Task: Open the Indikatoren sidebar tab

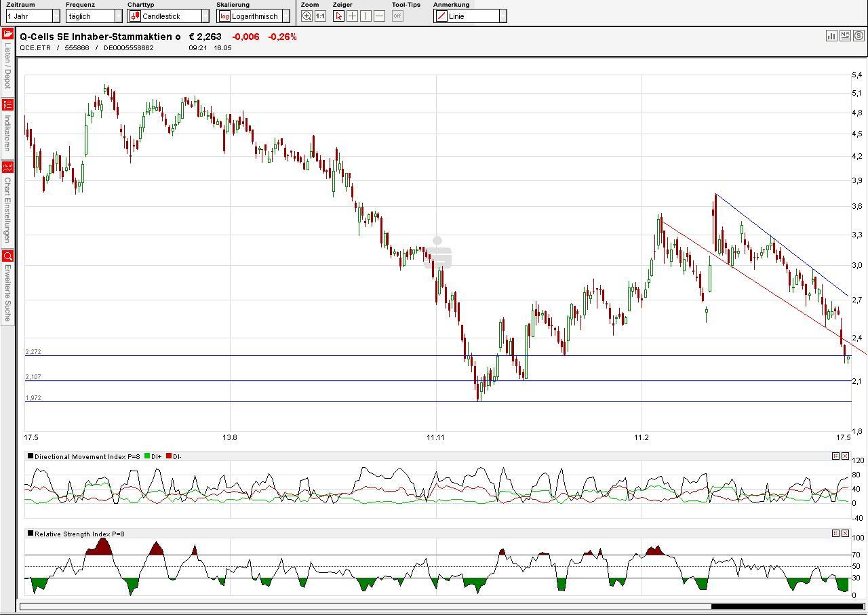Action: [7, 127]
